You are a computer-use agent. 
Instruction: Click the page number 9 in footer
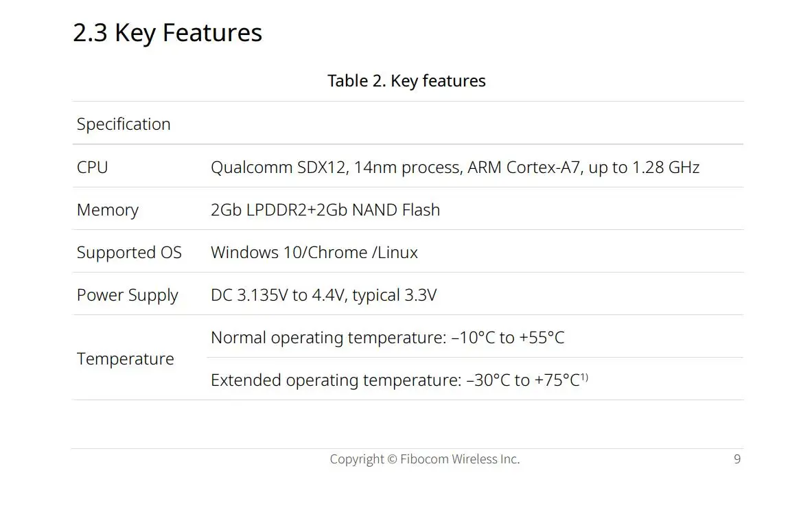pyautogui.click(x=737, y=459)
